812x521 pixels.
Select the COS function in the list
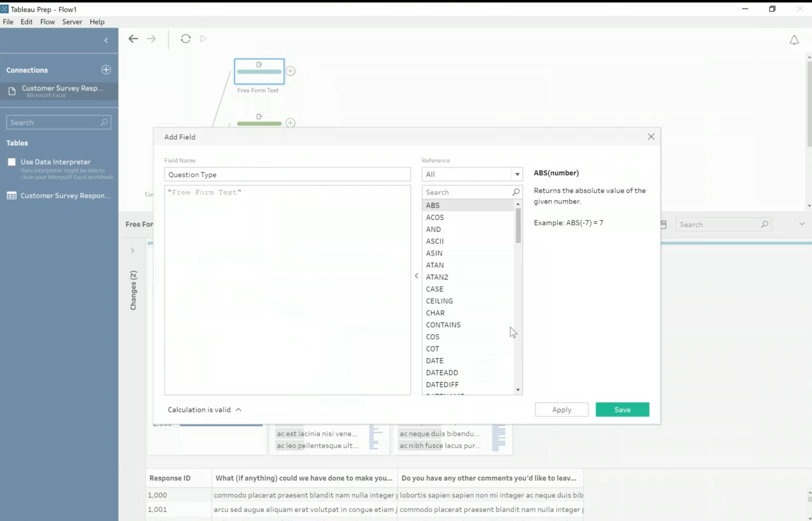(x=468, y=337)
